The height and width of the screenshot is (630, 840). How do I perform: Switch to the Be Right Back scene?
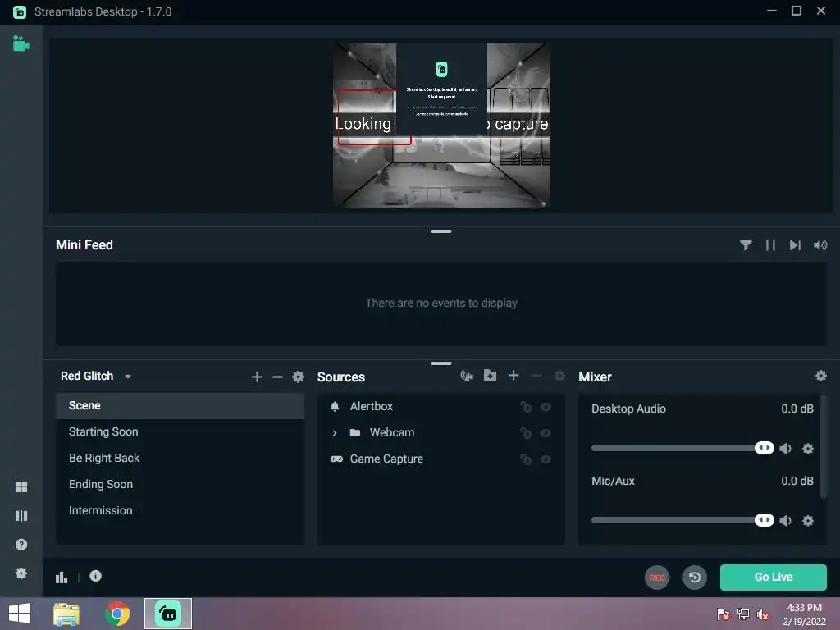click(180, 458)
